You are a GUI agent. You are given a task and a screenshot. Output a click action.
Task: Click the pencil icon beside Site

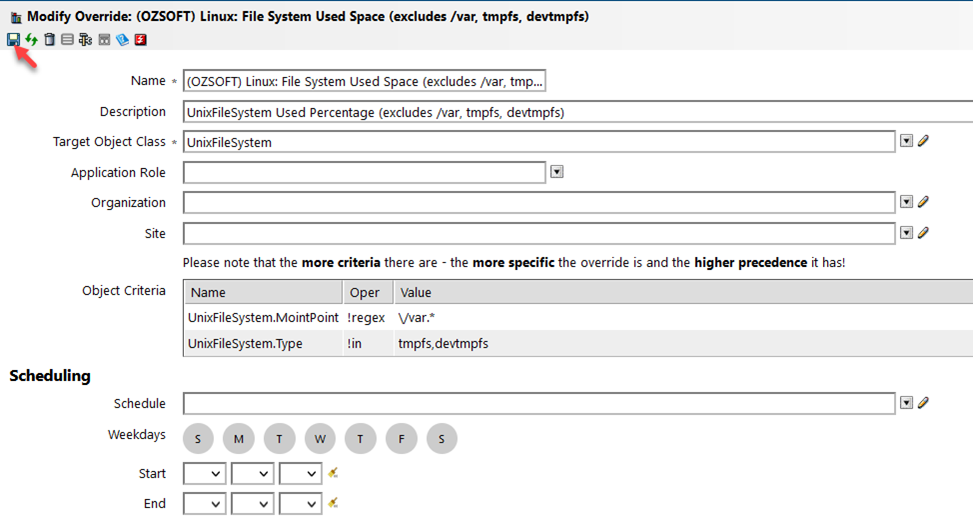923,233
